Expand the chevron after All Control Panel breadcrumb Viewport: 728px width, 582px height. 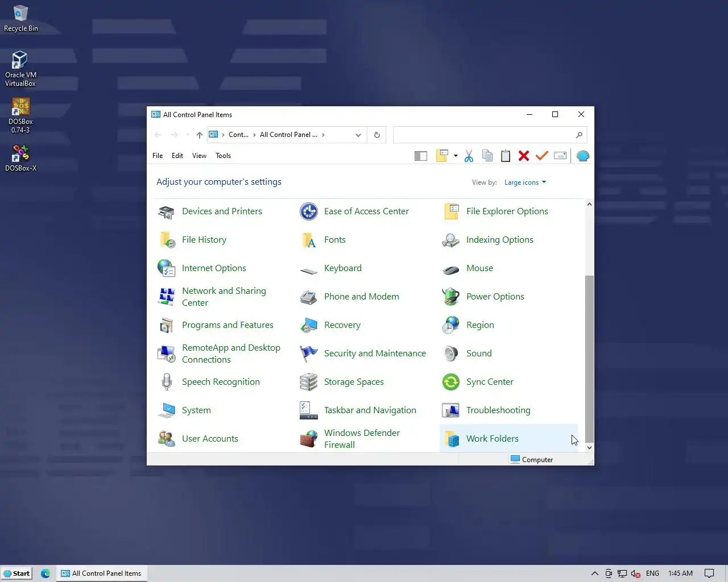pyautogui.click(x=324, y=135)
